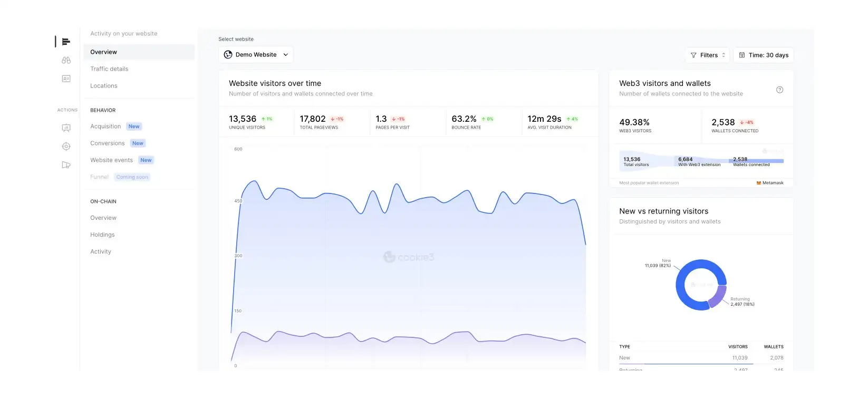This screenshot has height=398, width=868.
Task: Navigate to Conversions section
Action: click(108, 143)
